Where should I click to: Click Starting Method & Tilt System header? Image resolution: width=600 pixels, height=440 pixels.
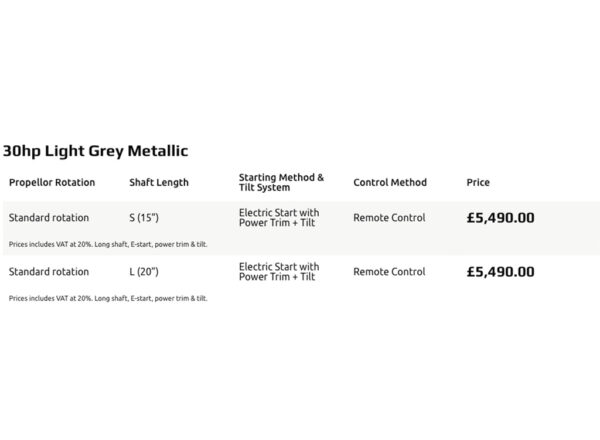coord(281,182)
